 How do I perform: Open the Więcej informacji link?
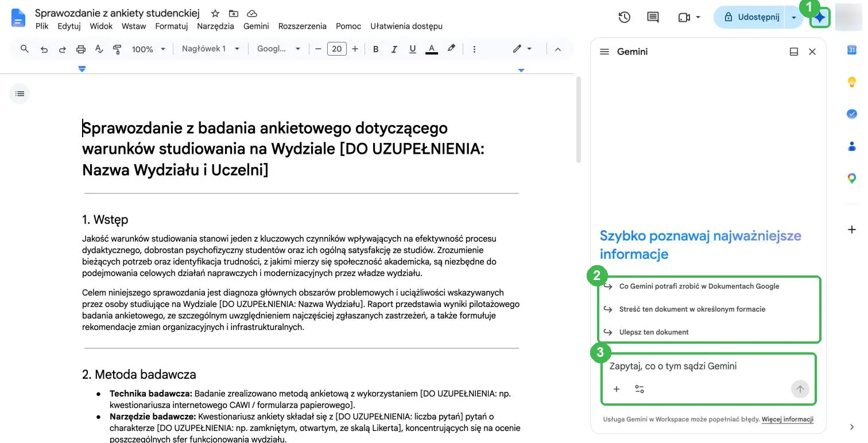click(x=788, y=419)
